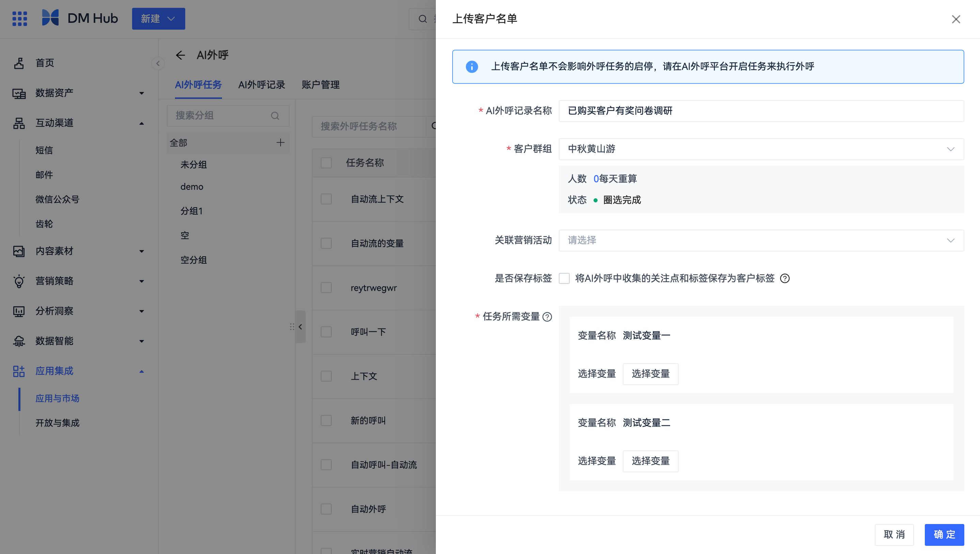Viewport: 980px width, 554px height.
Task: Expand the 营销策略 menu
Action: 142,281
